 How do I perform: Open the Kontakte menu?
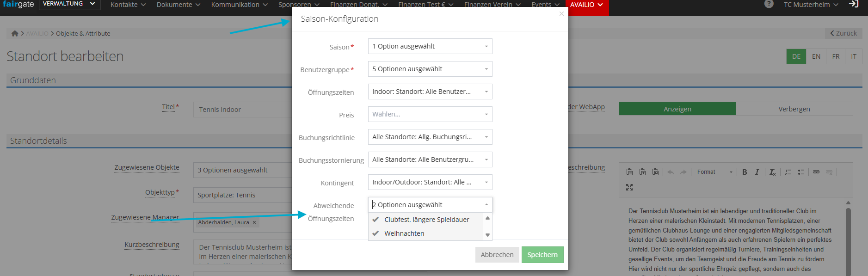click(x=128, y=5)
